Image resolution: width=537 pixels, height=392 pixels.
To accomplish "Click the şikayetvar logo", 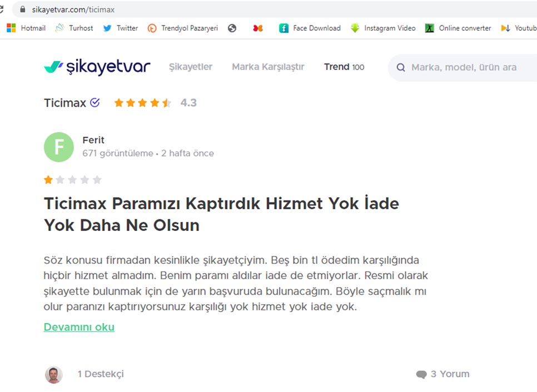I will pyautogui.click(x=97, y=67).
